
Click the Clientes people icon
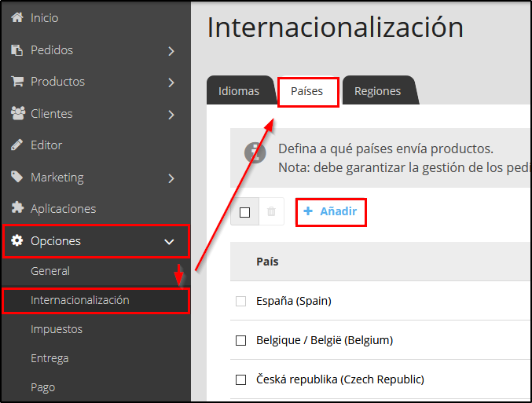tap(17, 114)
